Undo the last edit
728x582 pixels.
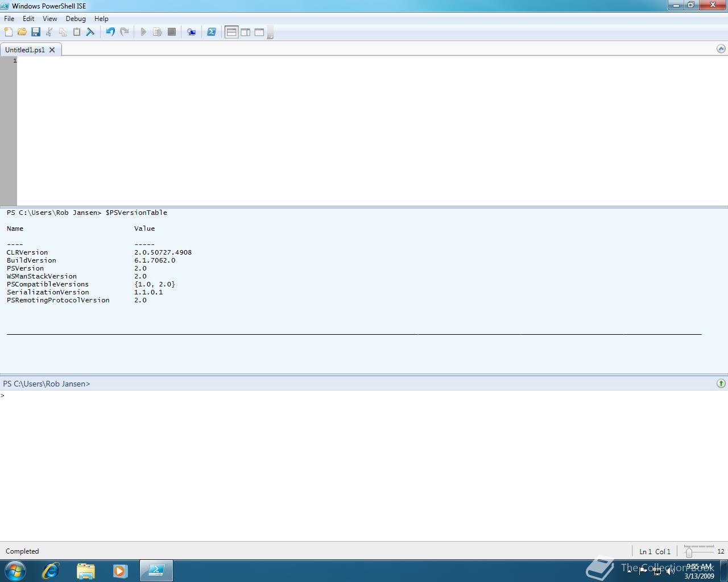[110, 32]
